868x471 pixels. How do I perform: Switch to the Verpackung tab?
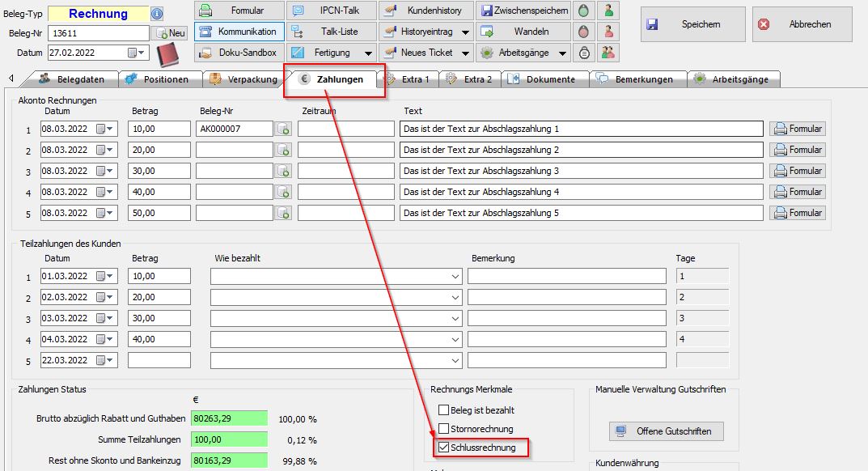244,79
